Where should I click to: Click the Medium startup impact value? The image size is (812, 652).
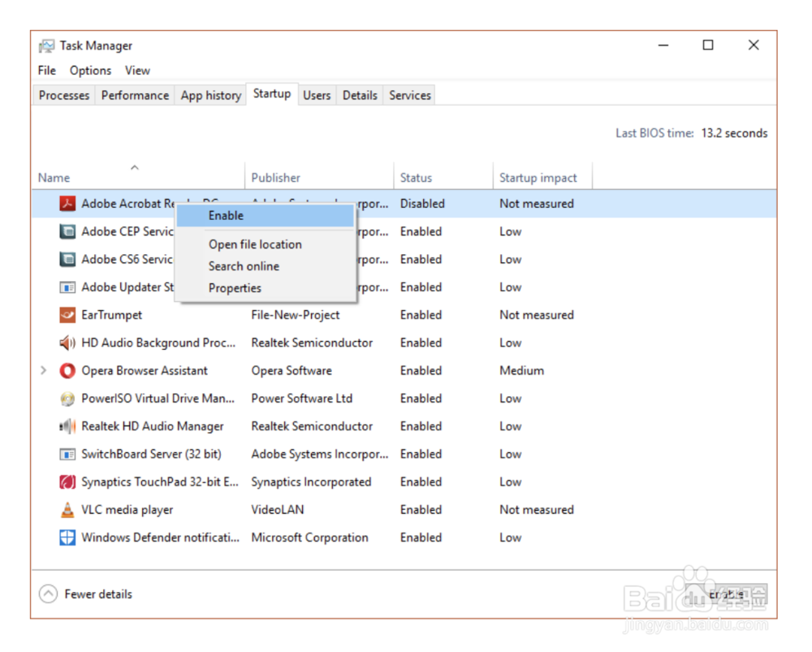(x=522, y=371)
